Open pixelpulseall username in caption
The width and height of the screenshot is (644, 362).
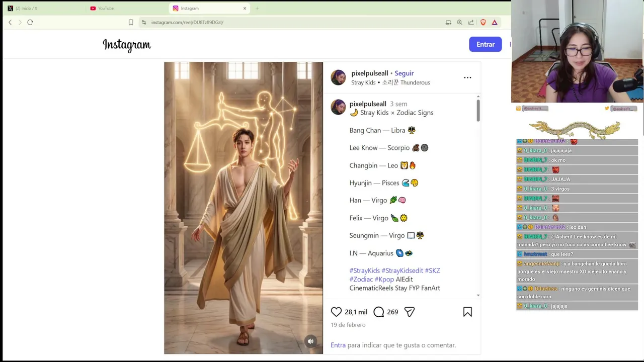point(368,104)
